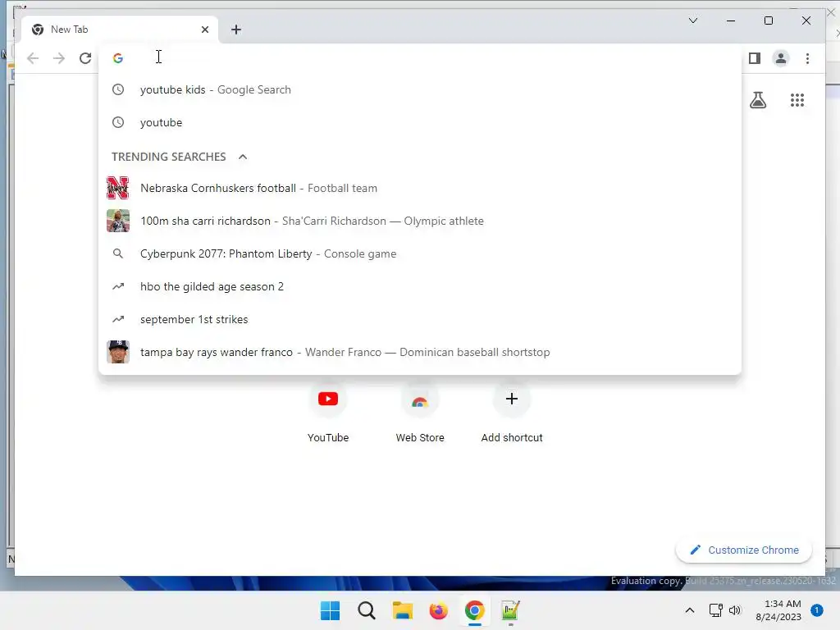The height and width of the screenshot is (630, 840).
Task: Toggle the Chrome side panel
Action: (755, 58)
